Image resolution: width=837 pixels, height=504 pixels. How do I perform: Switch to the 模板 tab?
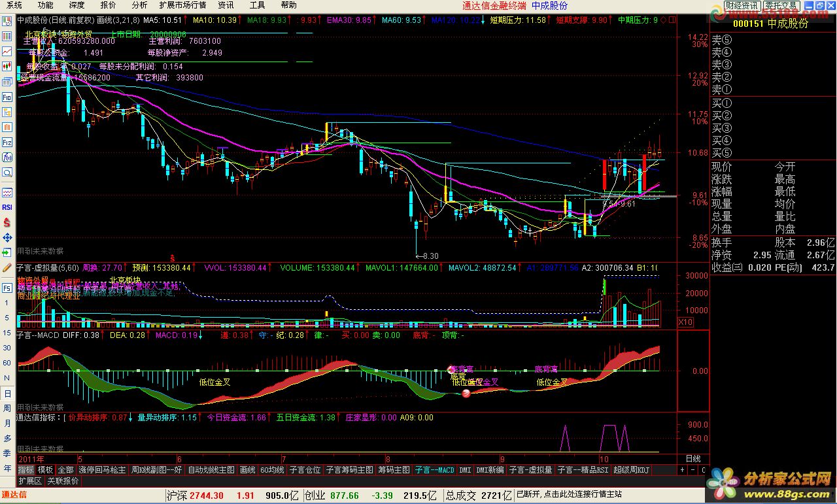click(x=46, y=470)
